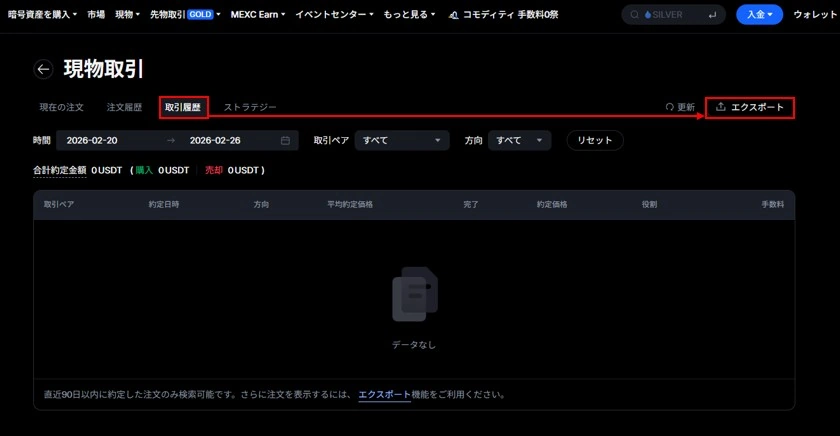
Task: Click the エクスポート link in footer note
Action: coord(384,395)
